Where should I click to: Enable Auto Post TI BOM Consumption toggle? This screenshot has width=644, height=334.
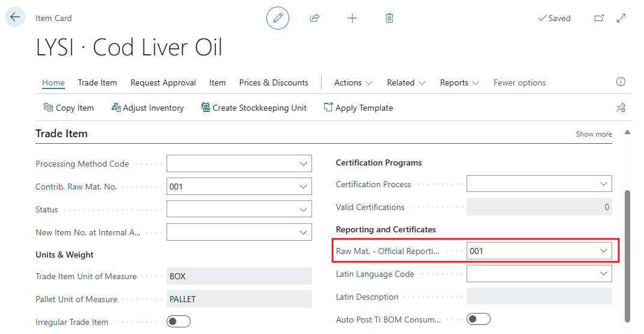point(479,319)
